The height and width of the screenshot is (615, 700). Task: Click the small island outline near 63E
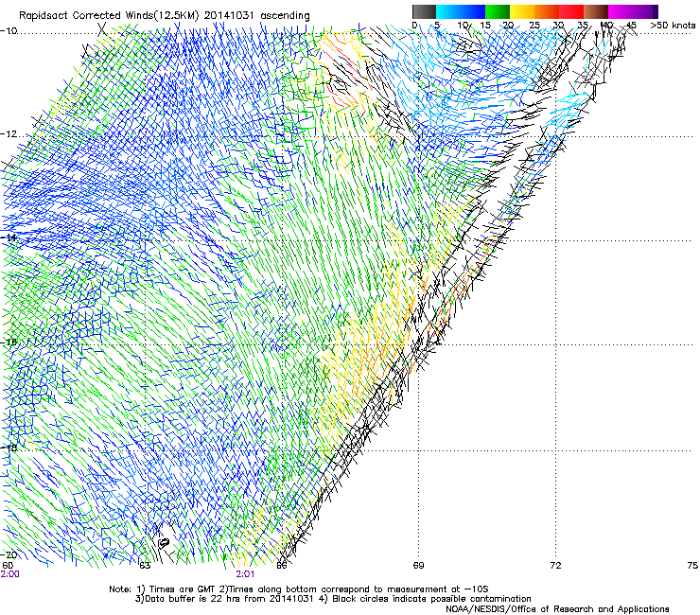[x=164, y=543]
